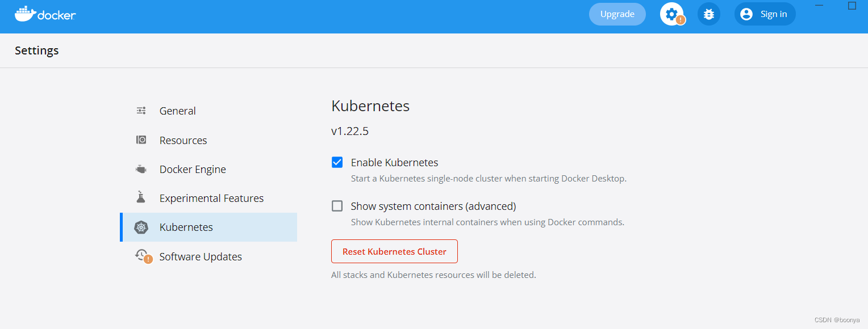Uncheck the Enable Kubernetes checkbox
The height and width of the screenshot is (329, 868).
(x=337, y=162)
